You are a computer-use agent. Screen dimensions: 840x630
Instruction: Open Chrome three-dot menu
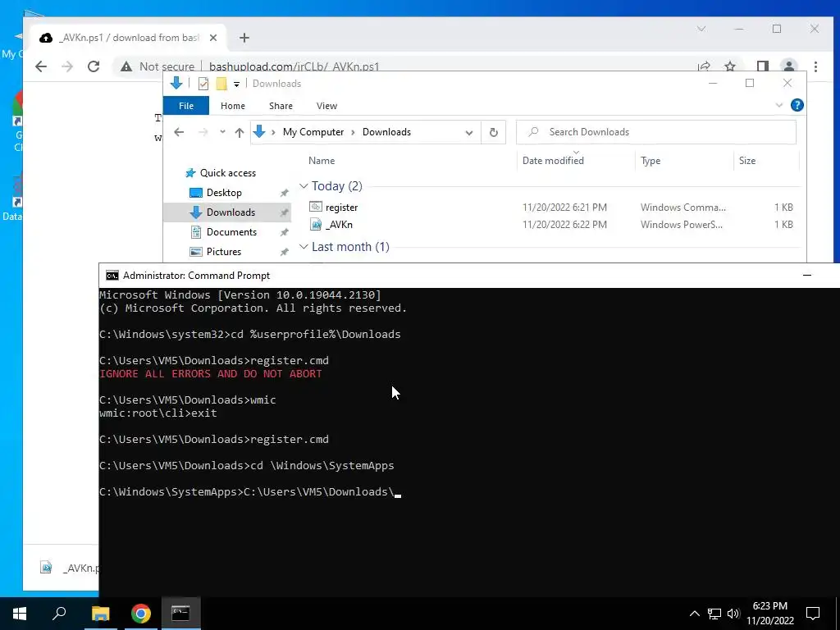(x=815, y=66)
